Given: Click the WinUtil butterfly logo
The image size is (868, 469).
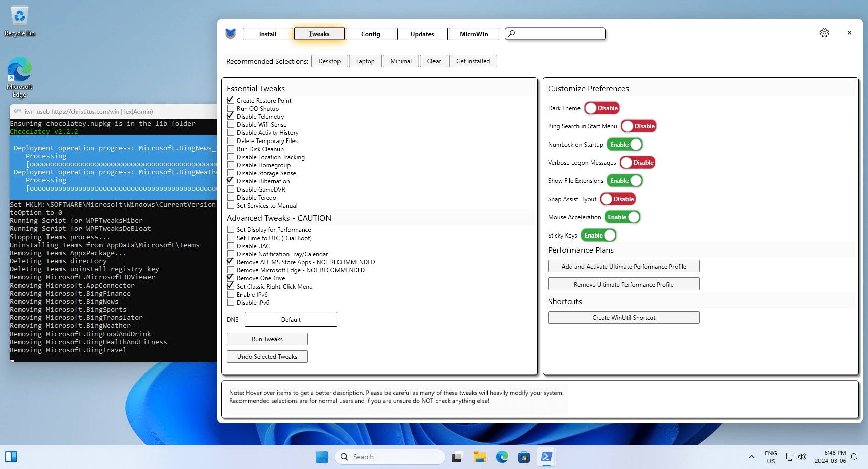Looking at the screenshot, I should point(230,34).
